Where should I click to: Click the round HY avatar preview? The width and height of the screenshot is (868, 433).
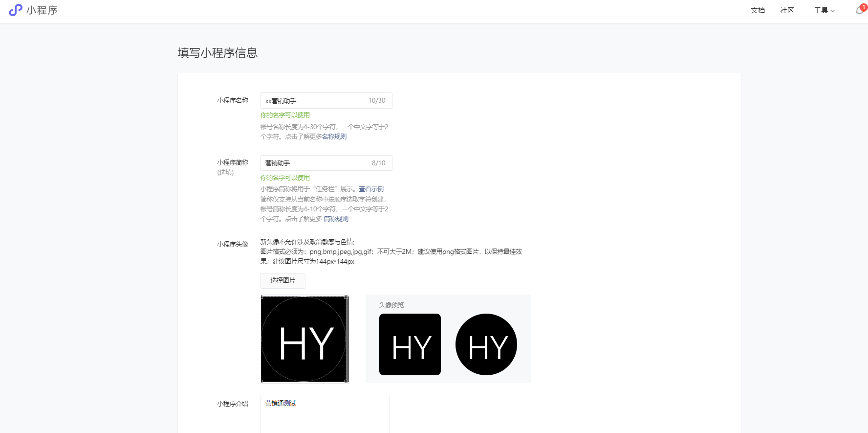pyautogui.click(x=486, y=344)
